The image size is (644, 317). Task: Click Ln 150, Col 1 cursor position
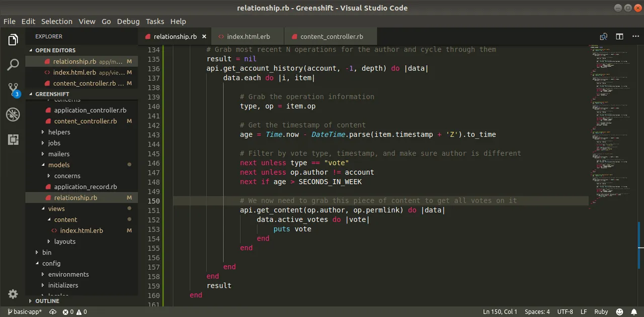[500, 312]
